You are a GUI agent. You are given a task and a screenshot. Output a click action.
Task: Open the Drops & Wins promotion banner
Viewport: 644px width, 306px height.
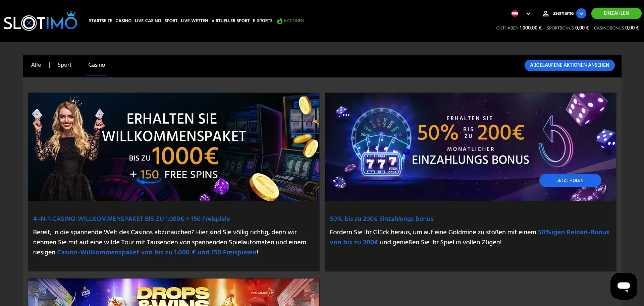(174, 292)
